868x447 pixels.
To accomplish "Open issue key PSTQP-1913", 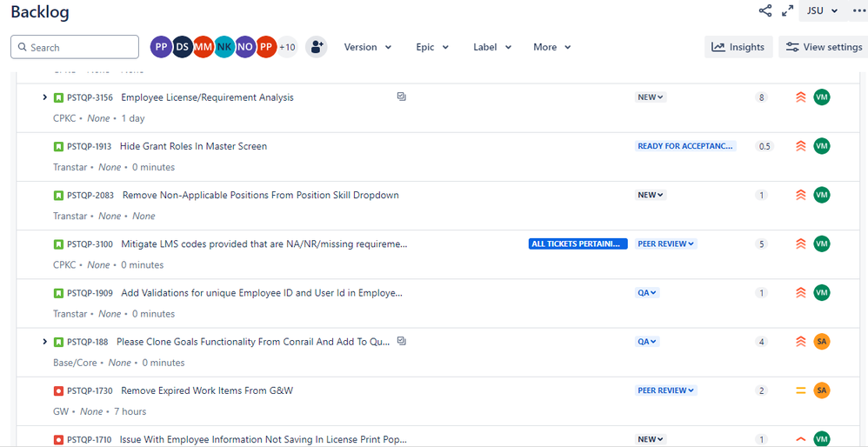I will point(89,147).
